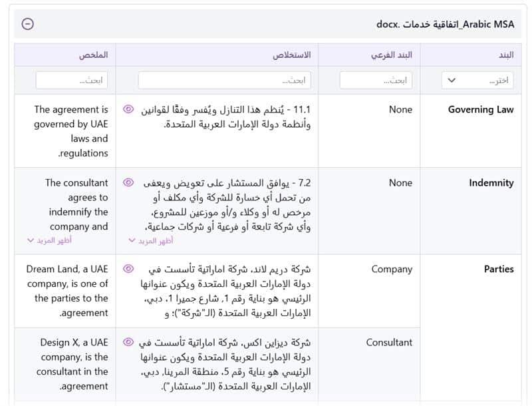Image resolution: width=532 pixels, height=406 pixels.
Task: Click the extraction text beginning with 11.1
Action: pos(226,116)
